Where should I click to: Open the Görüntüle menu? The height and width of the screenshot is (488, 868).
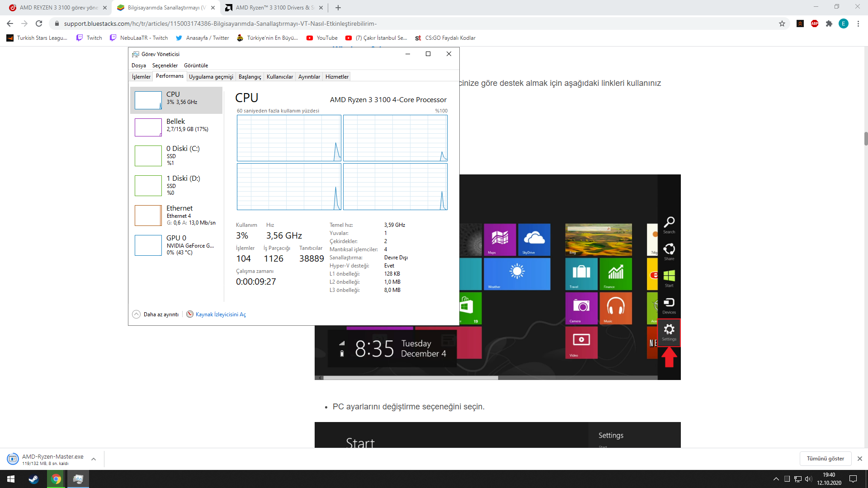196,66
